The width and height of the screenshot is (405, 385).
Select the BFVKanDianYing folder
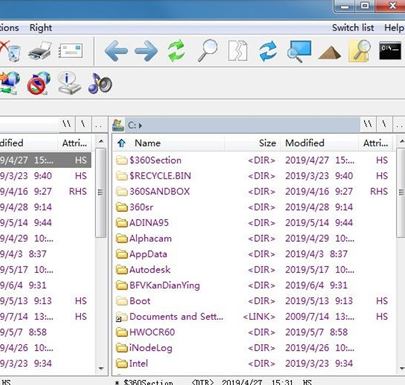(x=165, y=285)
